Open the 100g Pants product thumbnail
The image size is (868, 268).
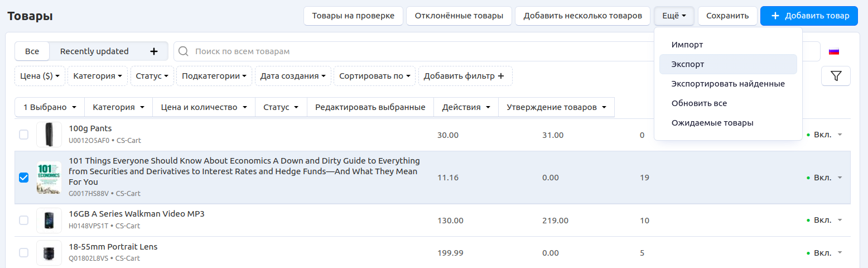(x=49, y=135)
